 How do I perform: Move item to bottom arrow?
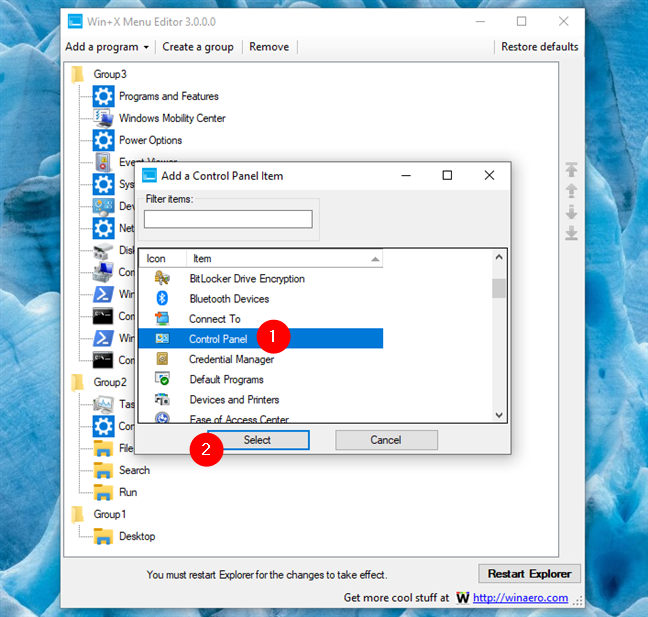click(x=572, y=233)
